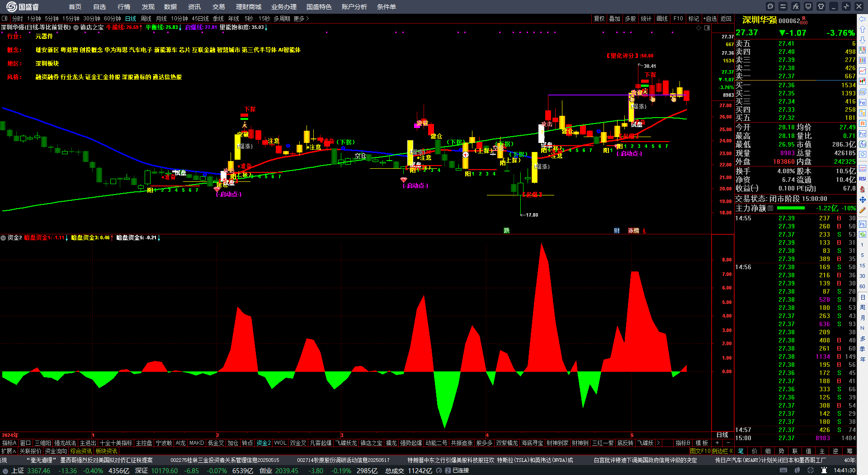Expand the 更多 period list
This screenshot has width=868, height=475.
pyautogui.click(x=301, y=19)
